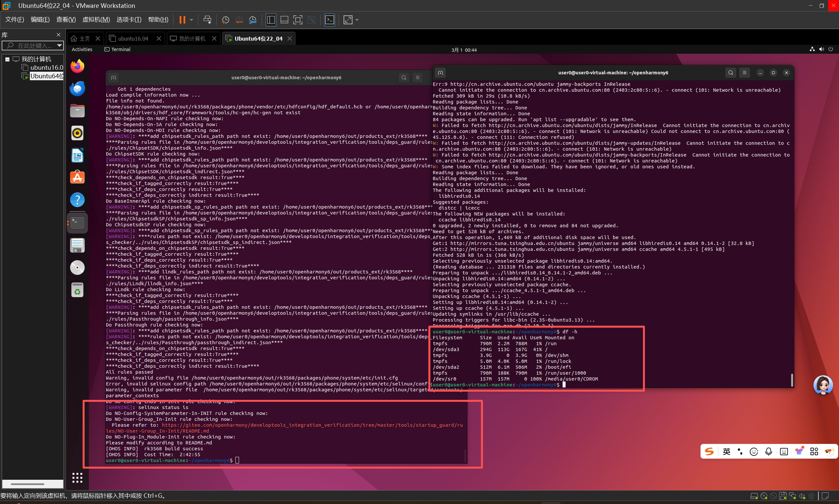
Task: Open the 虚拟机(M) menu
Action: tap(96, 20)
